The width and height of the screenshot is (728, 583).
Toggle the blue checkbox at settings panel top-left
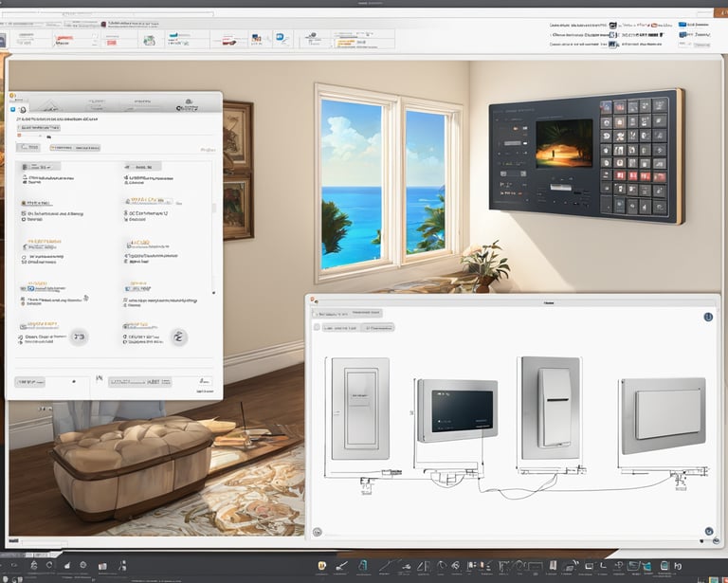[13, 109]
